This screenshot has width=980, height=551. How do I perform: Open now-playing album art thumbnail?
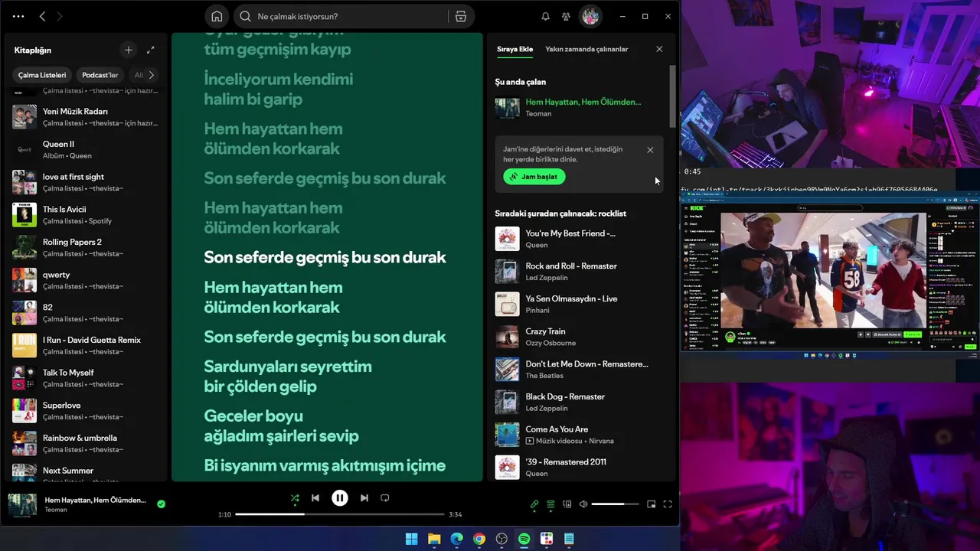pyautogui.click(x=22, y=504)
